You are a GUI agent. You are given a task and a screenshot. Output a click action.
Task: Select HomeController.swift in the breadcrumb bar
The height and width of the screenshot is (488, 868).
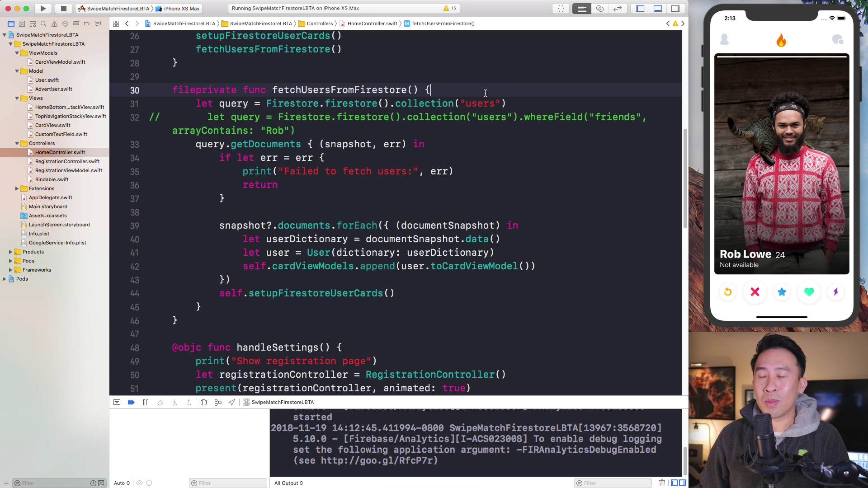pos(372,23)
